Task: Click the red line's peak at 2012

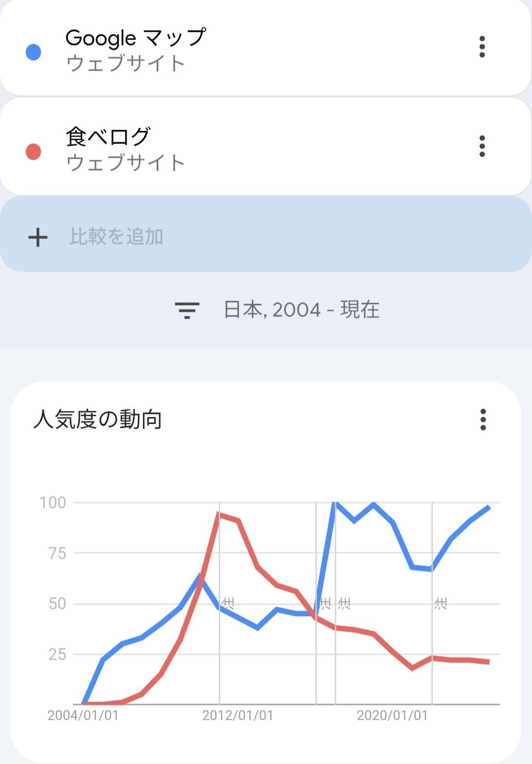Action: coord(219,514)
